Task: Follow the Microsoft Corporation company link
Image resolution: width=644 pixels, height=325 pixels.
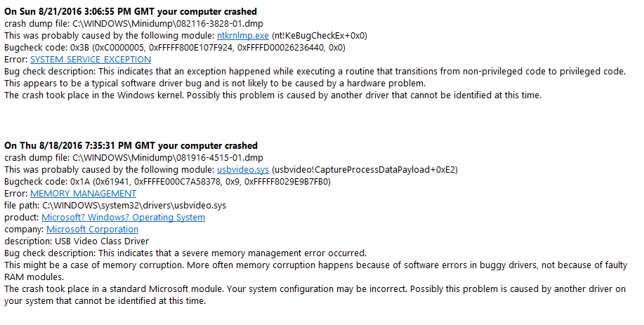Action: (93, 230)
